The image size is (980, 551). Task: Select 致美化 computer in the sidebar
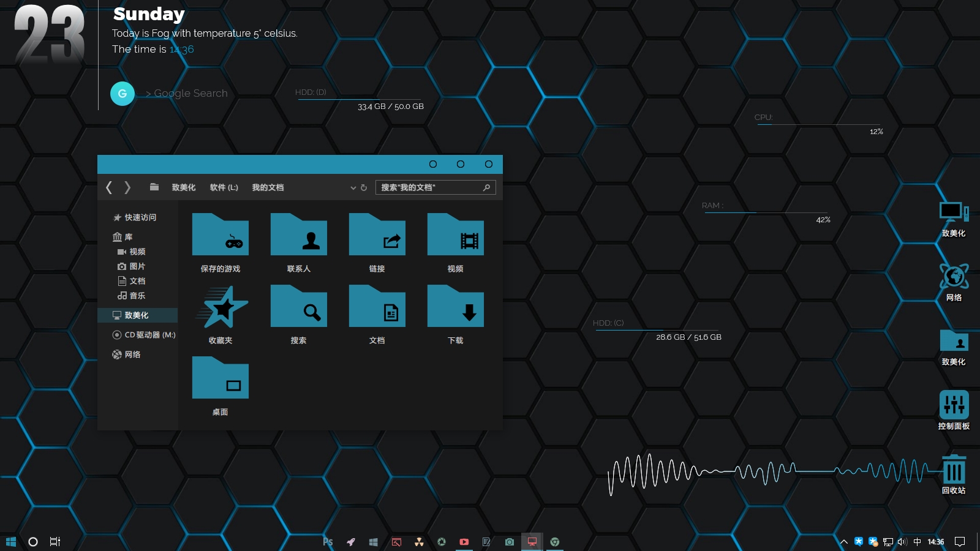pyautogui.click(x=138, y=315)
